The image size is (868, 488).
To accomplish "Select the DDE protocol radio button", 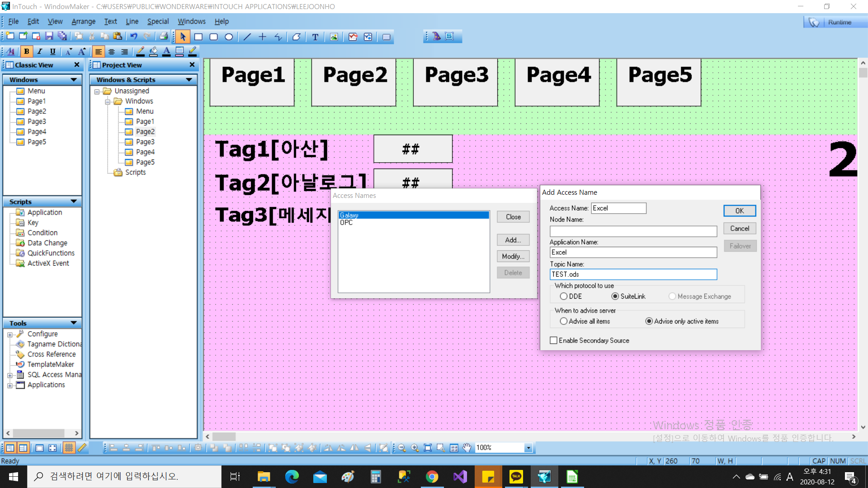I will 564,296.
